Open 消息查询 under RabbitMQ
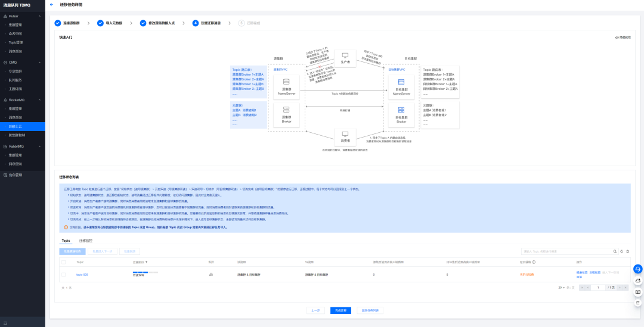 pyautogui.click(x=16, y=164)
